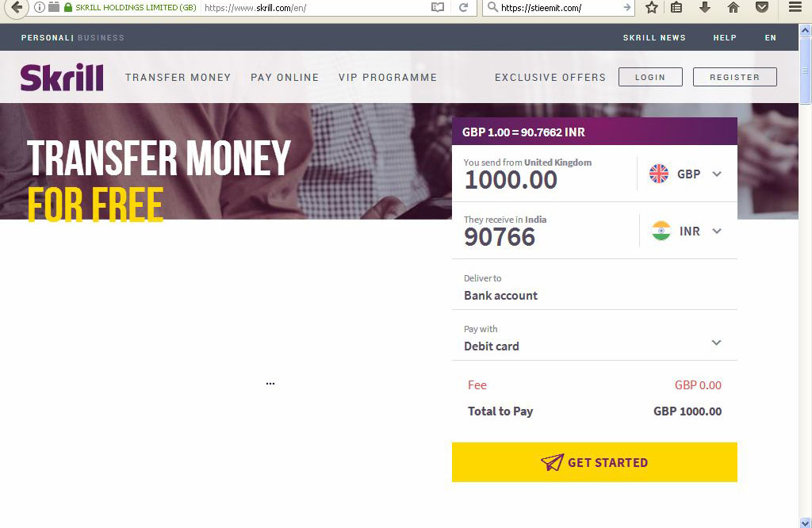This screenshot has width=812, height=528.
Task: Go to the browser home icon
Action: pyautogui.click(x=733, y=7)
